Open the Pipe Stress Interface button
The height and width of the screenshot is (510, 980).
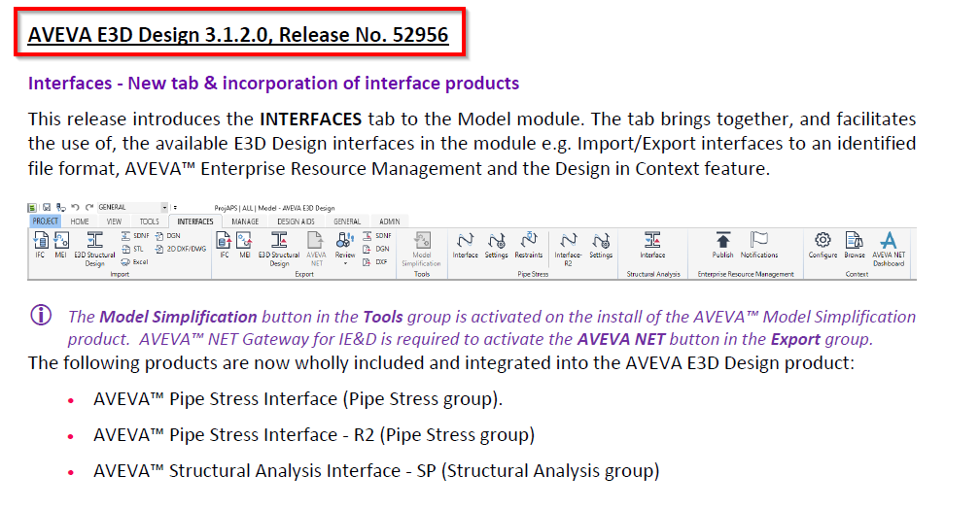465,245
